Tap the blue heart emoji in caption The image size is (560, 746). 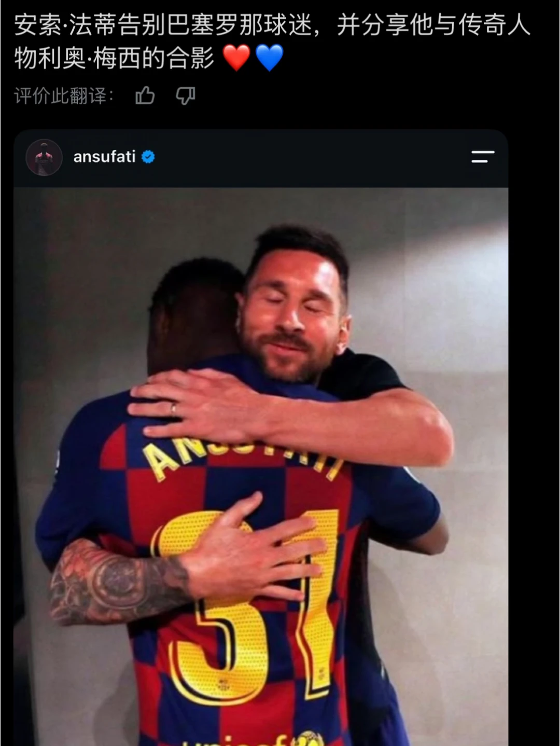[x=270, y=58]
